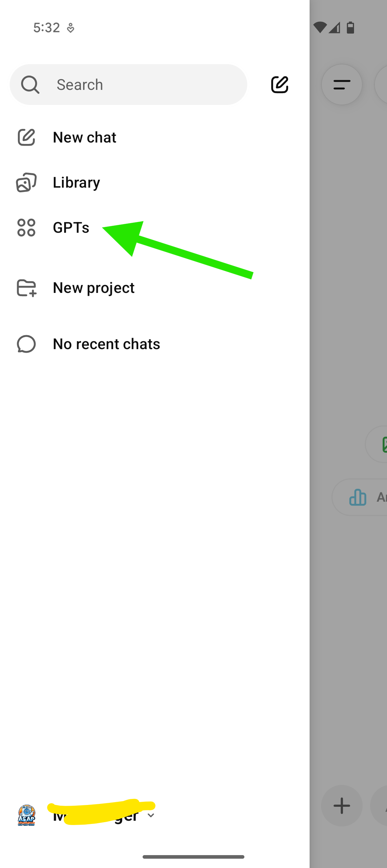
Task: Tap the GPTs four-circles icon
Action: [x=26, y=228]
